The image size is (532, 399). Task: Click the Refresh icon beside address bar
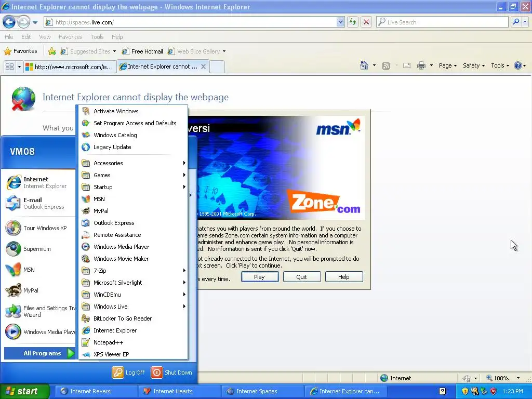pos(353,22)
